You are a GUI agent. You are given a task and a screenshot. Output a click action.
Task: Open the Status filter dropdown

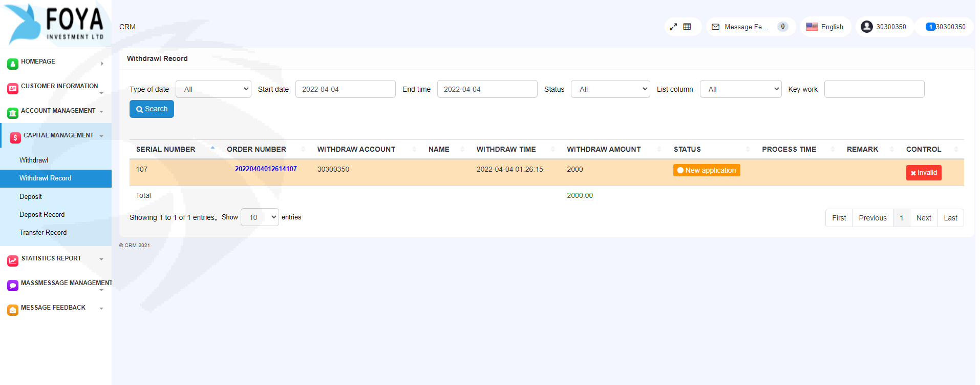610,89
